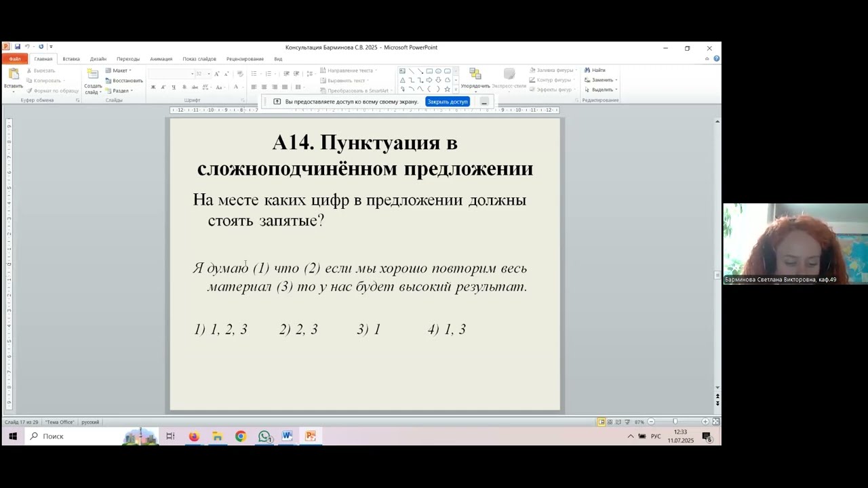The image size is (868, 488).
Task: Create a new slide with Создать слайд icon
Action: click(x=92, y=75)
